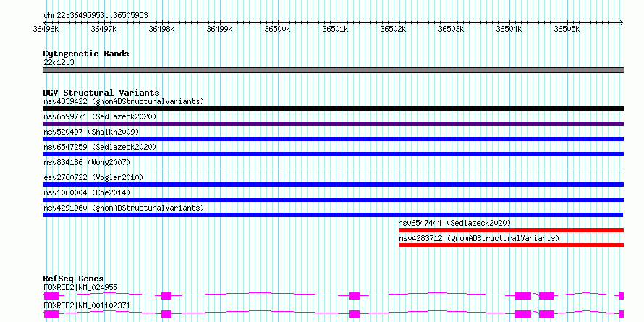Click the 36499k ruler tick label
Screen dimensions: 644x322
(x=220, y=29)
